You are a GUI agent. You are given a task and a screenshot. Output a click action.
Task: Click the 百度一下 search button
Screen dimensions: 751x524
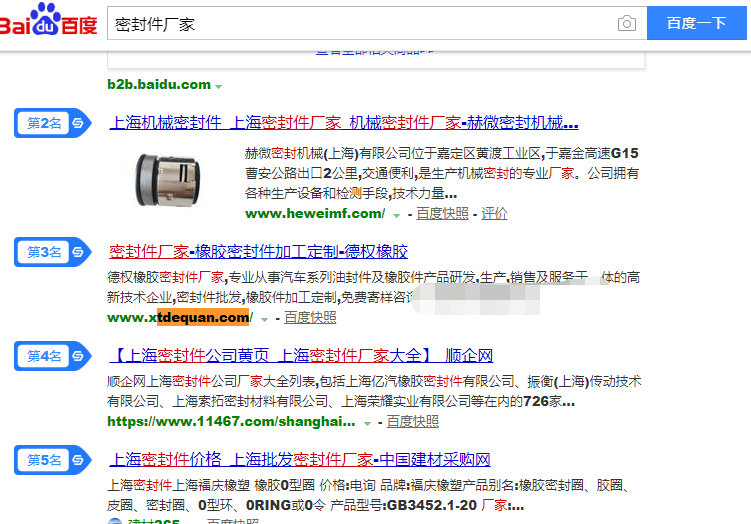pos(696,23)
